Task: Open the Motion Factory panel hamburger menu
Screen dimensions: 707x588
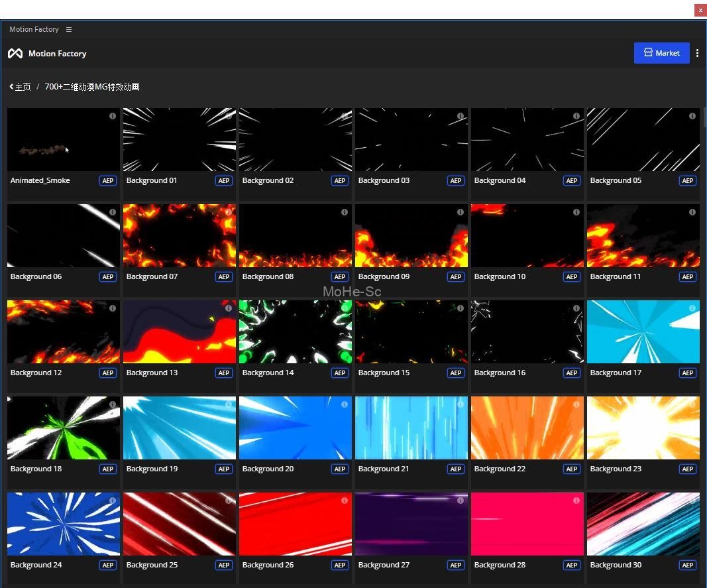Action: click(69, 30)
